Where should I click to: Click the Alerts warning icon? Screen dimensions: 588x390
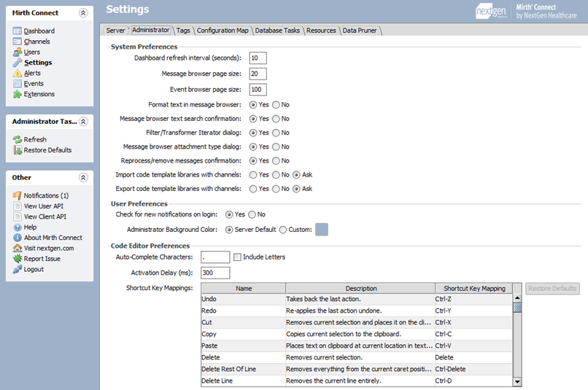click(x=18, y=73)
